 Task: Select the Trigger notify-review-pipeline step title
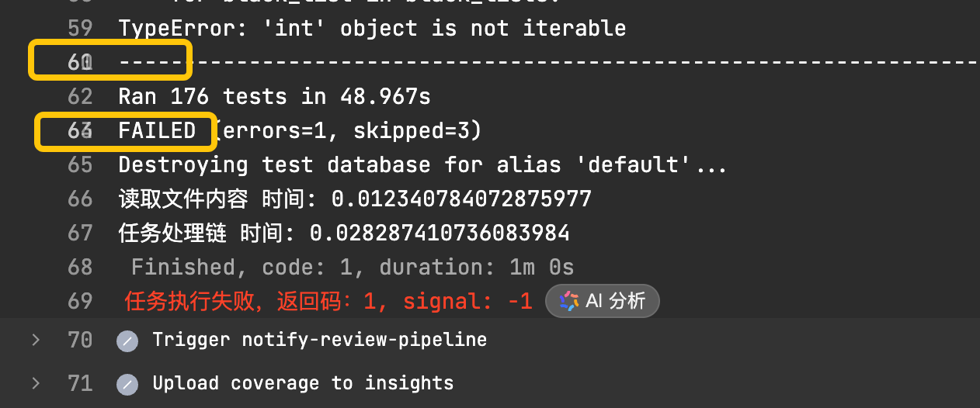(x=319, y=340)
